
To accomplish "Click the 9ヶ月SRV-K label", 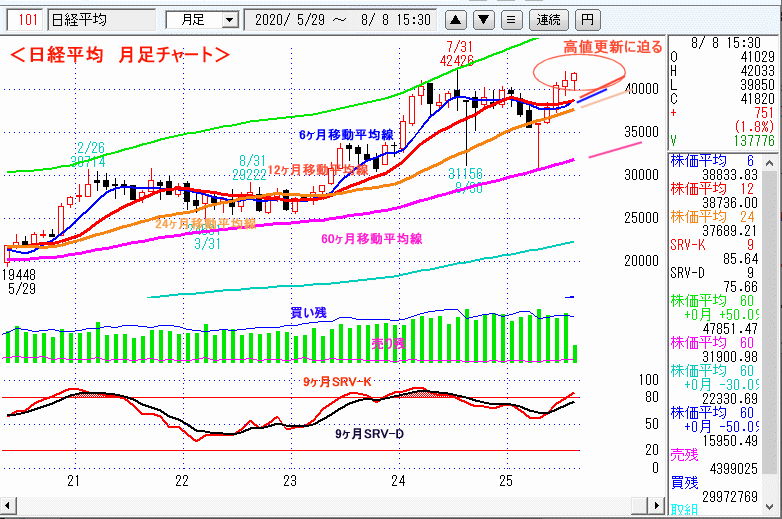I will 337,382.
